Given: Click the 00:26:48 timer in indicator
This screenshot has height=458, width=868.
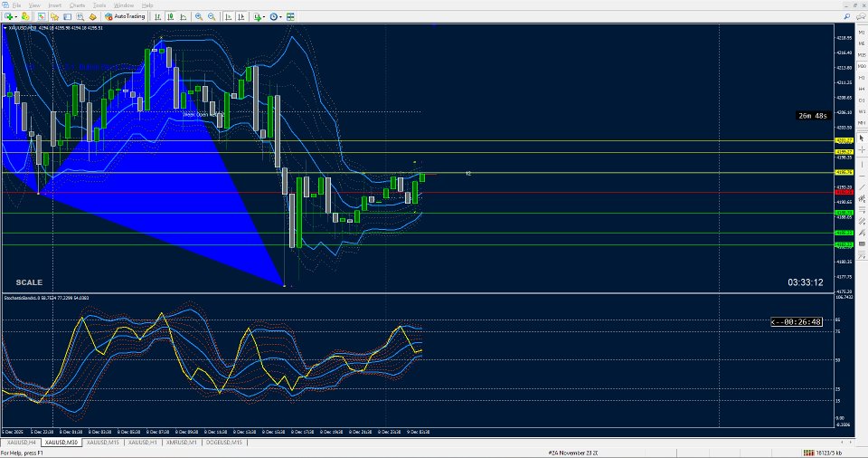Looking at the screenshot, I should (x=797, y=321).
